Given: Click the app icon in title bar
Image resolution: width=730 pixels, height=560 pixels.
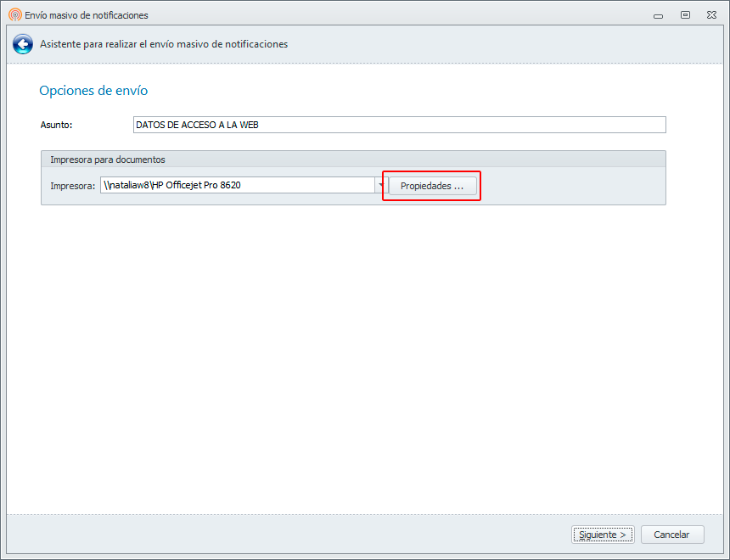Looking at the screenshot, I should 15,15.
